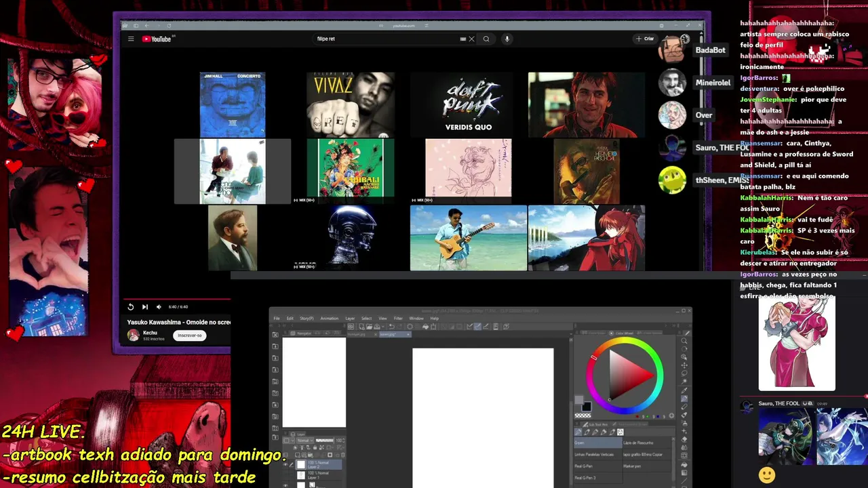Screen dimensions: 868x488
Task: Click the Criar button on YouTube
Action: click(x=645, y=39)
